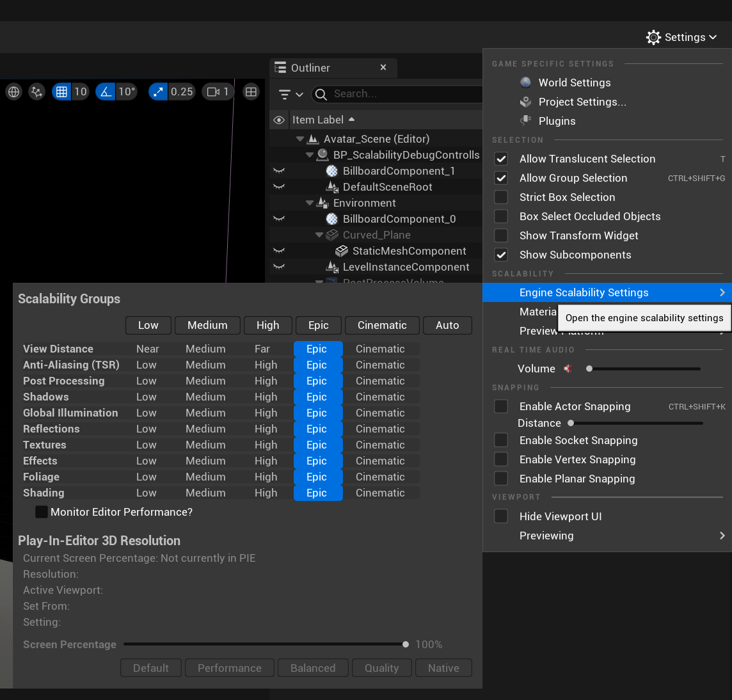This screenshot has width=732, height=700.
Task: Toggle visibility column eye header in Outliner
Action: [x=279, y=120]
